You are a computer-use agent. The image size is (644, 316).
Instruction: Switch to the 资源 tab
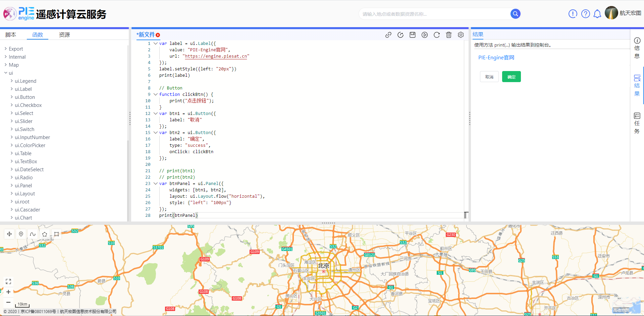pyautogui.click(x=64, y=35)
